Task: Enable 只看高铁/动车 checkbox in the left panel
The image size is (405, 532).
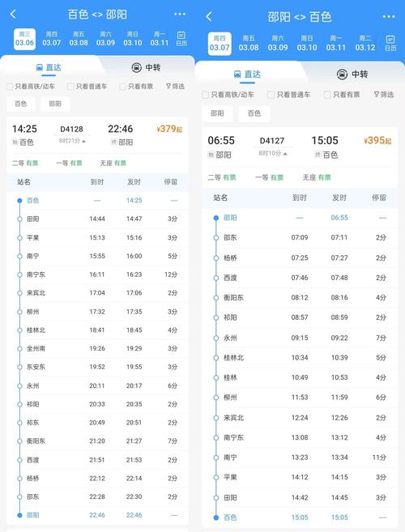Action: [10, 87]
